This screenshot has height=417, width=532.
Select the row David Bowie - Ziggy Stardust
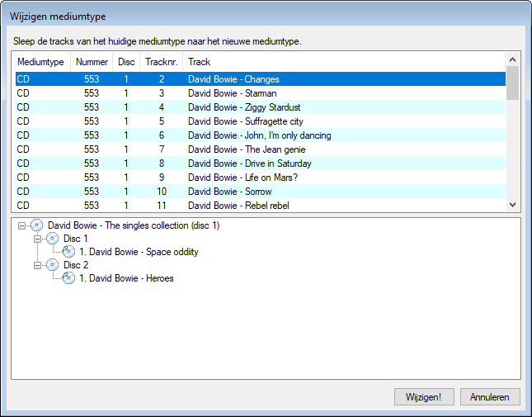coord(261,107)
